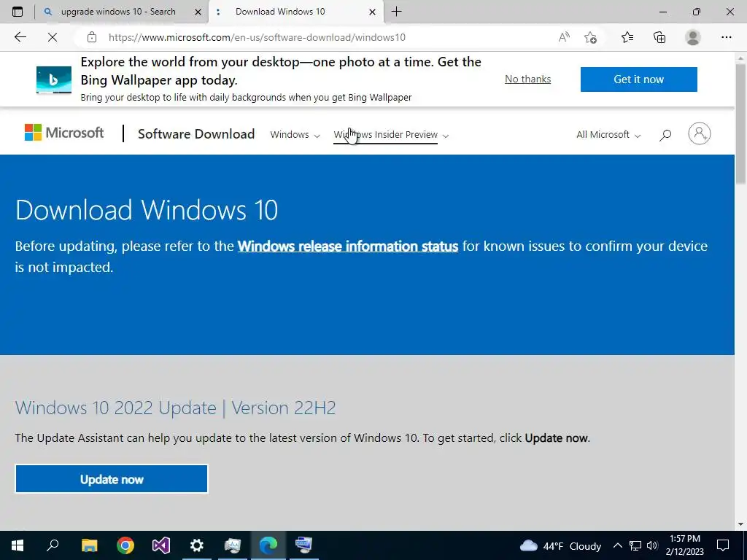
Task: Open the remote desktop taskbar app
Action: 304,545
